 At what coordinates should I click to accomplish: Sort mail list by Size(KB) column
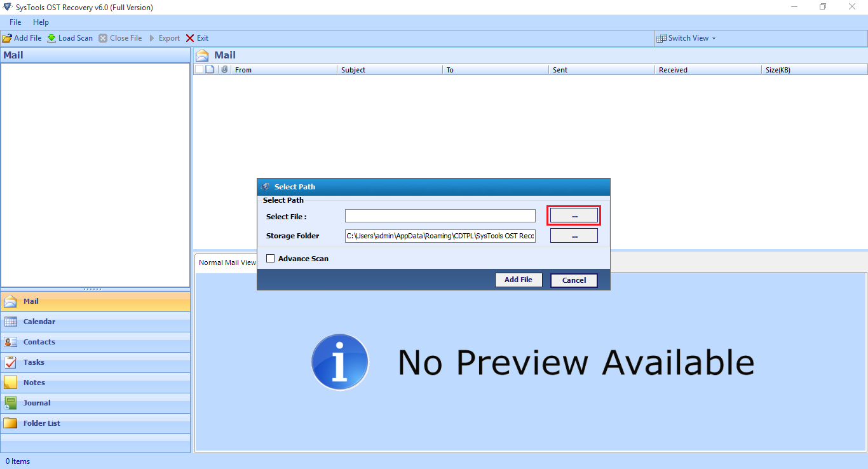[815, 70]
